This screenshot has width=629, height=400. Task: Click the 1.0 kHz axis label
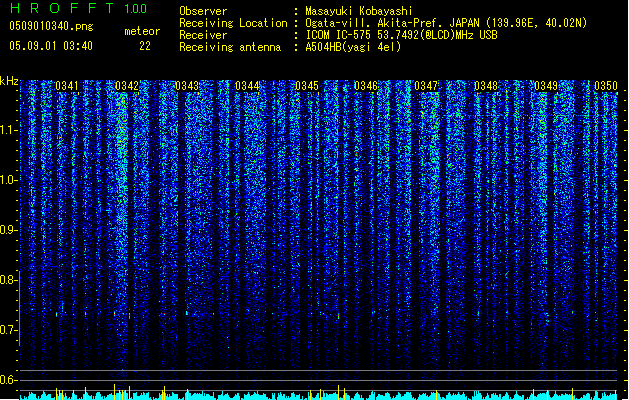pyautogui.click(x=8, y=180)
